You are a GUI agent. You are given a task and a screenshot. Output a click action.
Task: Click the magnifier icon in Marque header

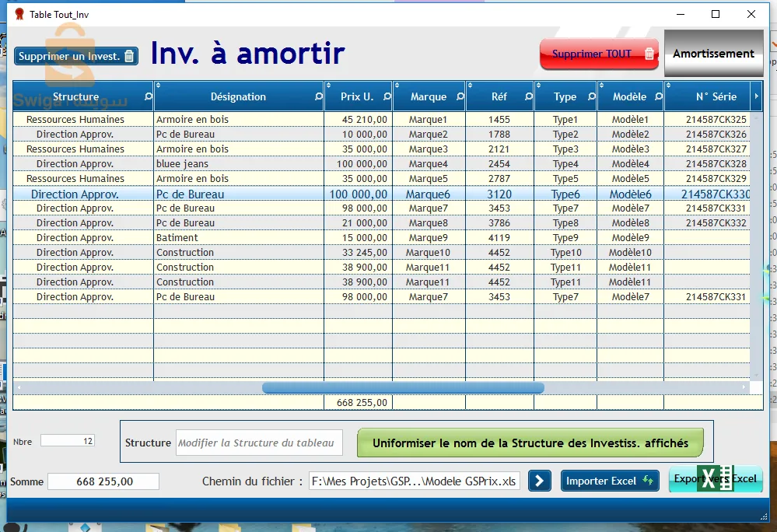(x=460, y=97)
